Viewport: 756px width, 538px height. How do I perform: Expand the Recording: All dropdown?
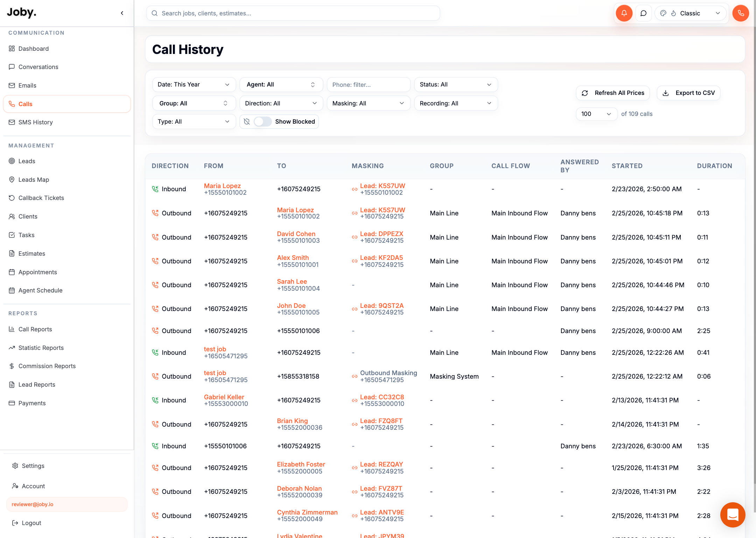456,103
